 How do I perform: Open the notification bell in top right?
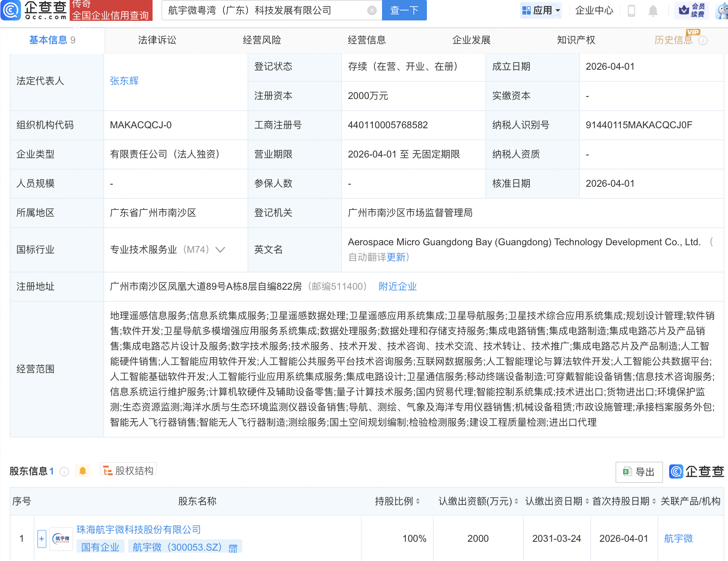click(653, 11)
